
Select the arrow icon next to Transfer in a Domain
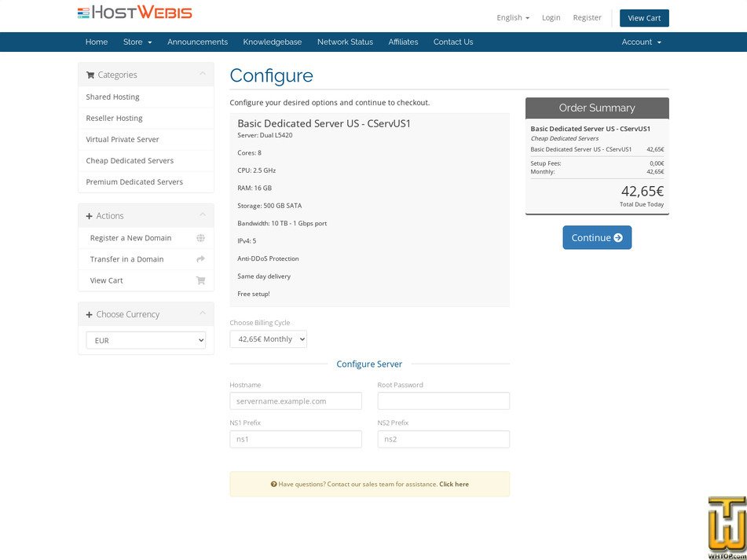(201, 258)
